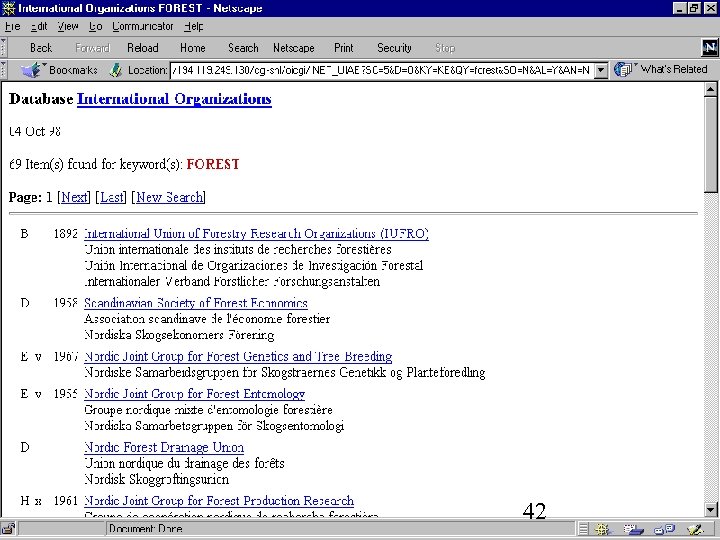Click the Back toolbar button
The image size is (720, 540).
[x=41, y=48]
